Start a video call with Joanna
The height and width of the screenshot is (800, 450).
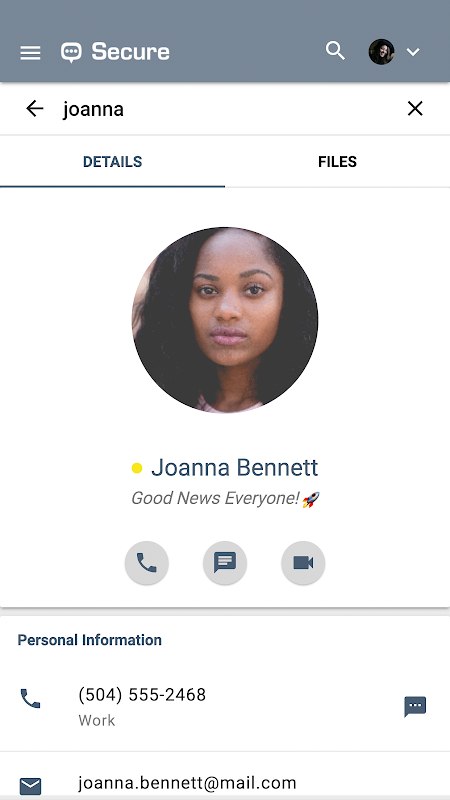pos(303,563)
